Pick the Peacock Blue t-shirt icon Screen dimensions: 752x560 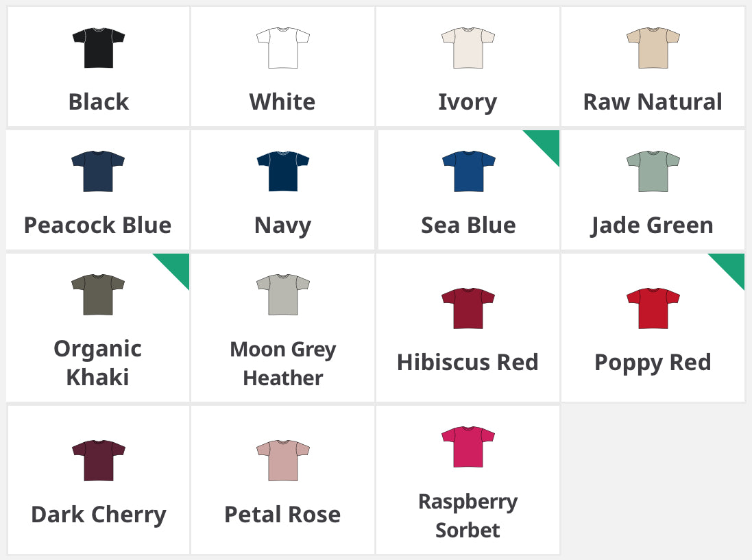pyautogui.click(x=98, y=171)
